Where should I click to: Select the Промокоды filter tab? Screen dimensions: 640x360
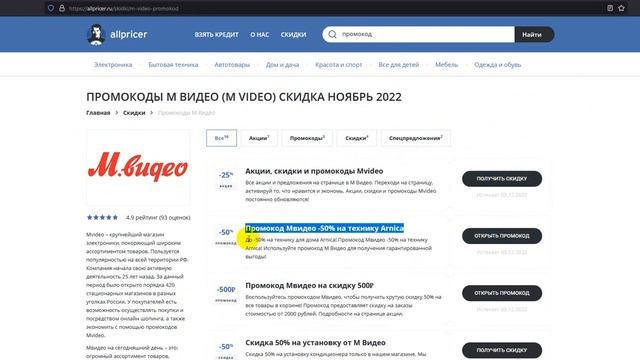point(307,138)
